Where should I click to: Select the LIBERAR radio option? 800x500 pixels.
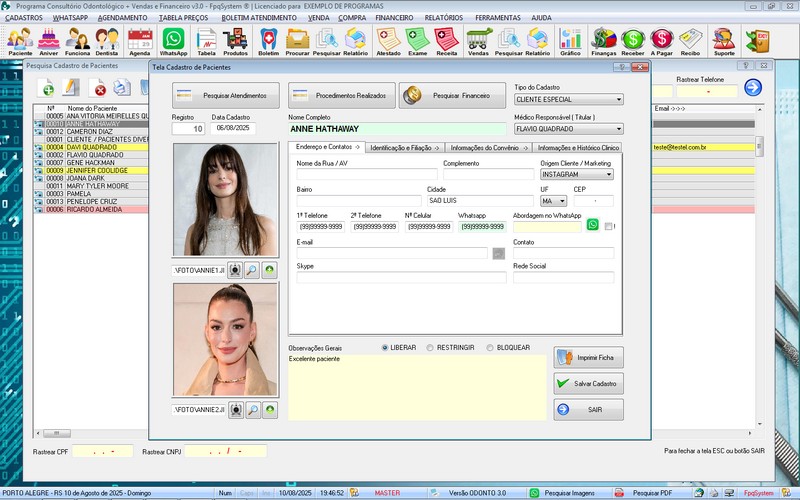385,348
